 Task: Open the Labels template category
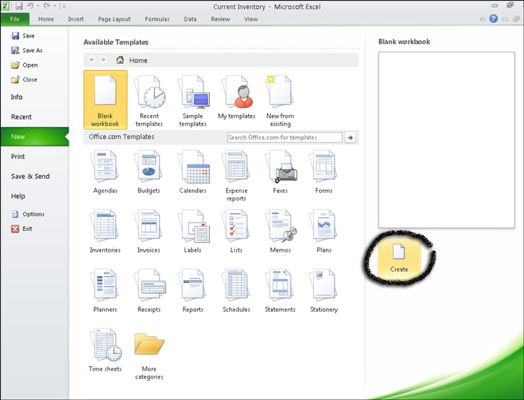pyautogui.click(x=193, y=231)
